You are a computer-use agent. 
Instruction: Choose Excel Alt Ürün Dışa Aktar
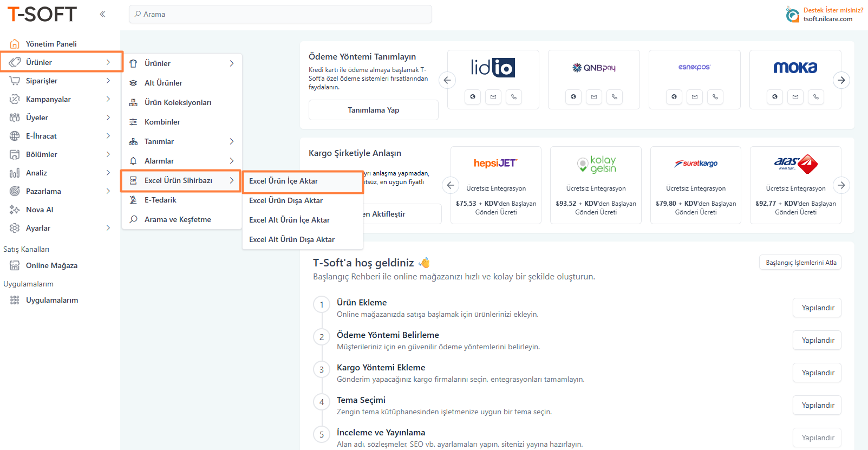[291, 239]
